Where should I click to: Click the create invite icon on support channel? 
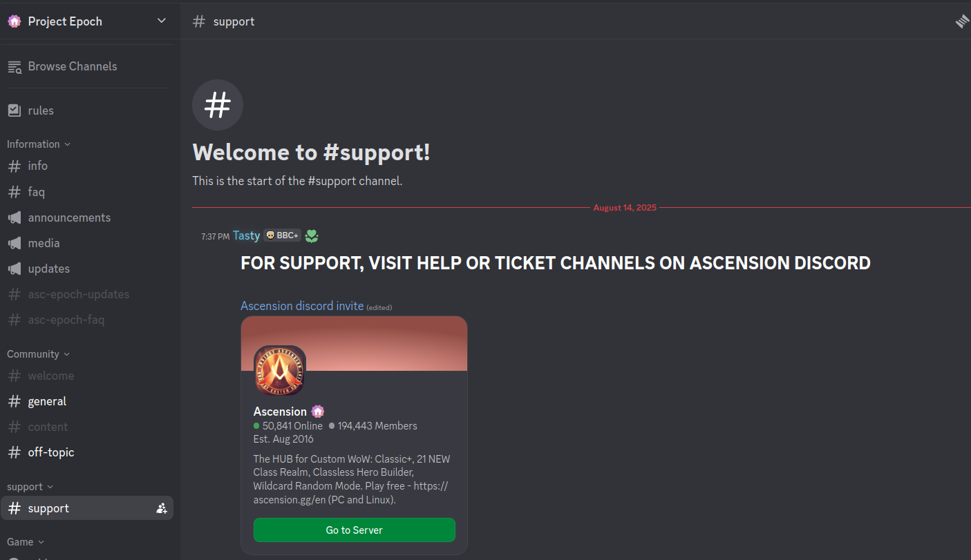[161, 508]
